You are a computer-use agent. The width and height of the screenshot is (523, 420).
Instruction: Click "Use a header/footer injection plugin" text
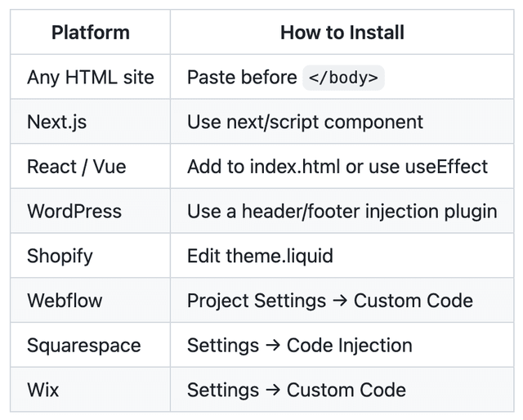click(x=342, y=211)
